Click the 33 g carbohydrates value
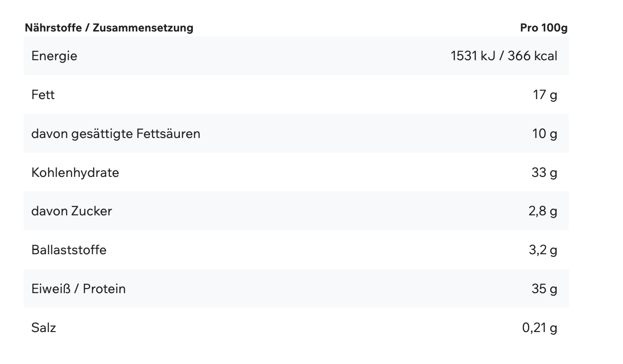Image resolution: width=623 pixels, height=364 pixels. click(x=545, y=173)
